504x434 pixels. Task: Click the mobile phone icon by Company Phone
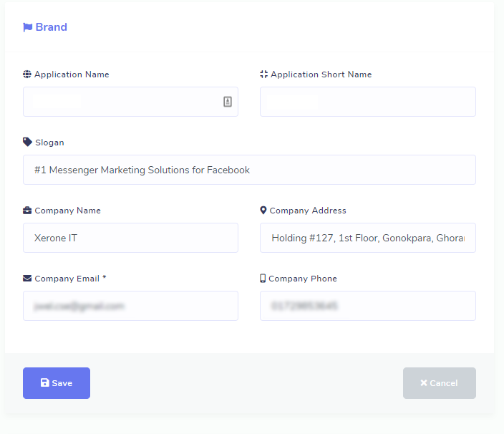[263, 279]
